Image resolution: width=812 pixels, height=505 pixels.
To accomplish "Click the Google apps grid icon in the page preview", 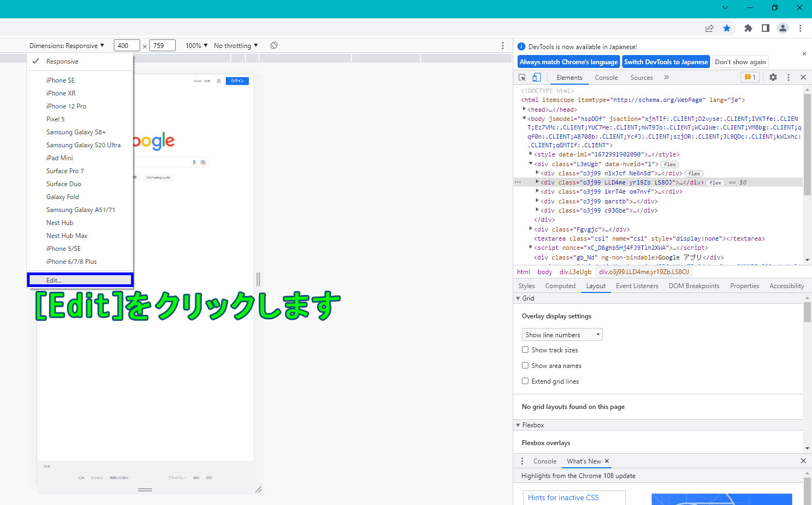I will 218,81.
